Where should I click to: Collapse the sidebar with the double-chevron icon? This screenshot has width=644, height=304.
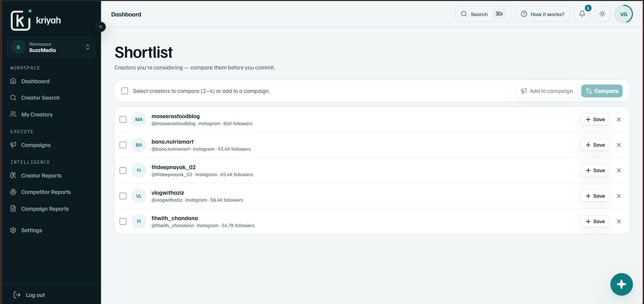[101, 27]
